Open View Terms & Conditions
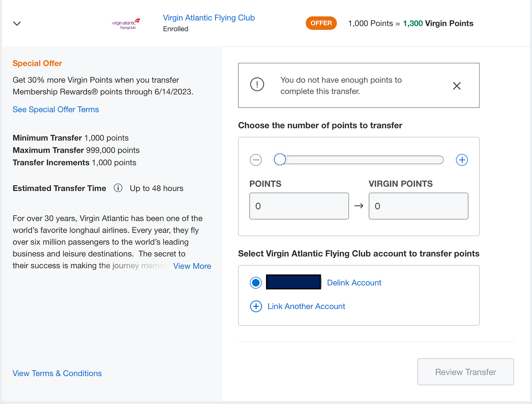Viewport: 532px width, 404px height. pos(57,373)
